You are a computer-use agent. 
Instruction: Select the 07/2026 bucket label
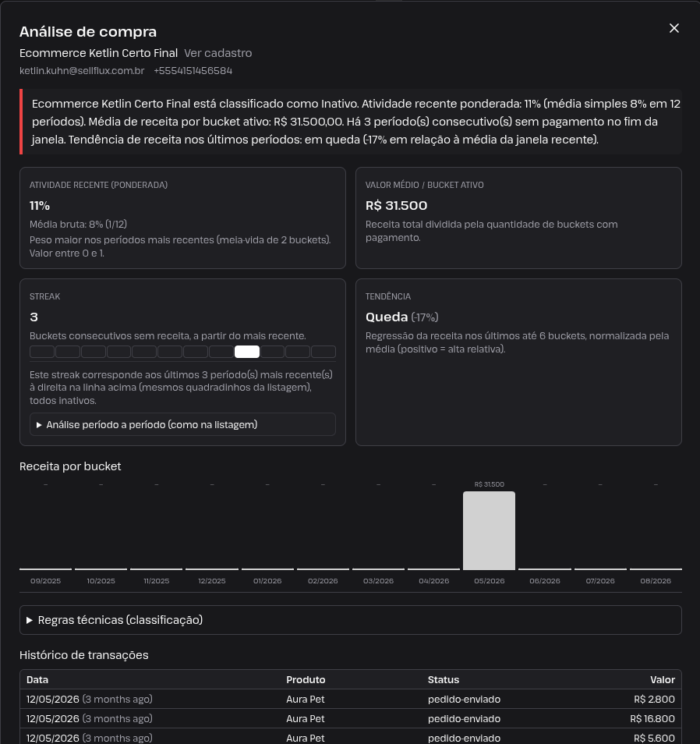click(600, 581)
